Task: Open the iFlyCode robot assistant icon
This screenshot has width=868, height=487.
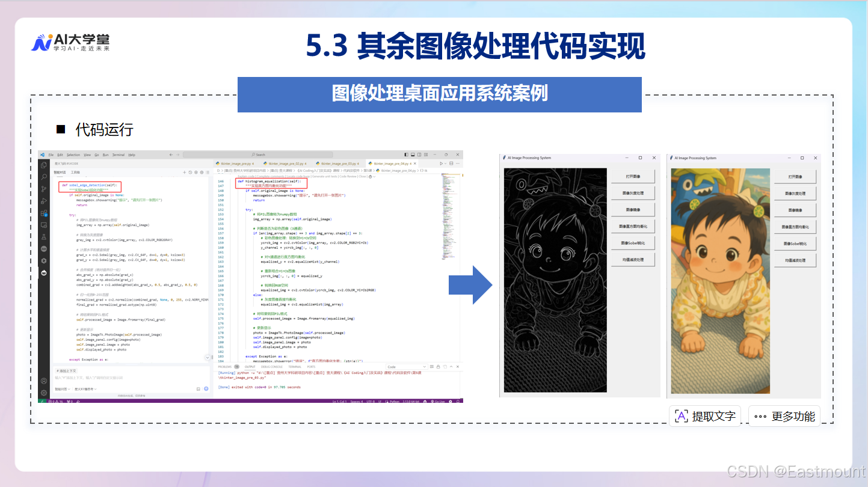Action: pos(43,272)
